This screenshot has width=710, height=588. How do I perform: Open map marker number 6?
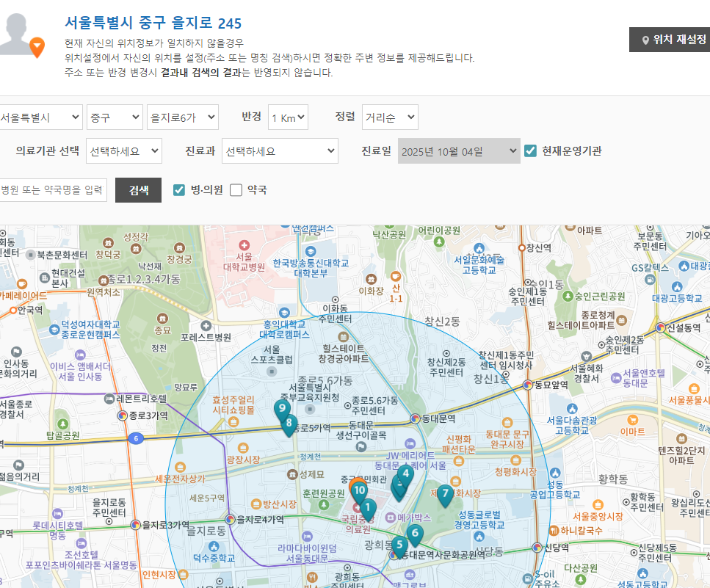(x=415, y=534)
